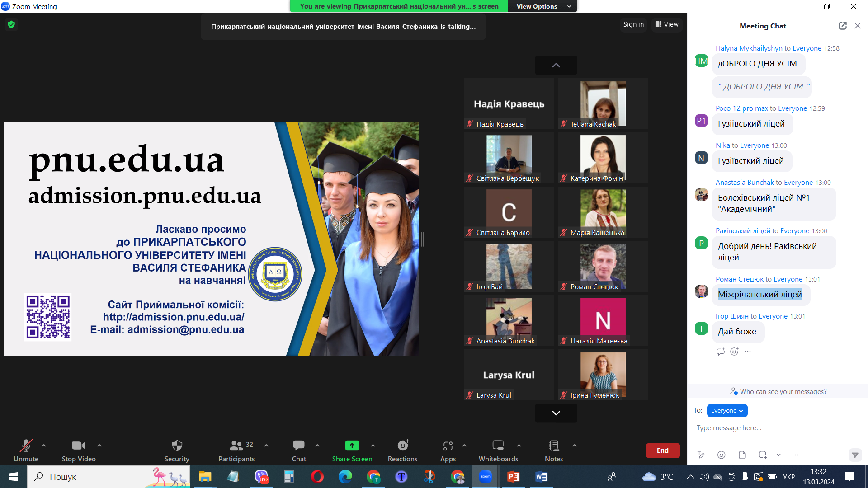Click the chat file attachment icon
Image resolution: width=868 pixels, height=488 pixels.
coord(742,455)
